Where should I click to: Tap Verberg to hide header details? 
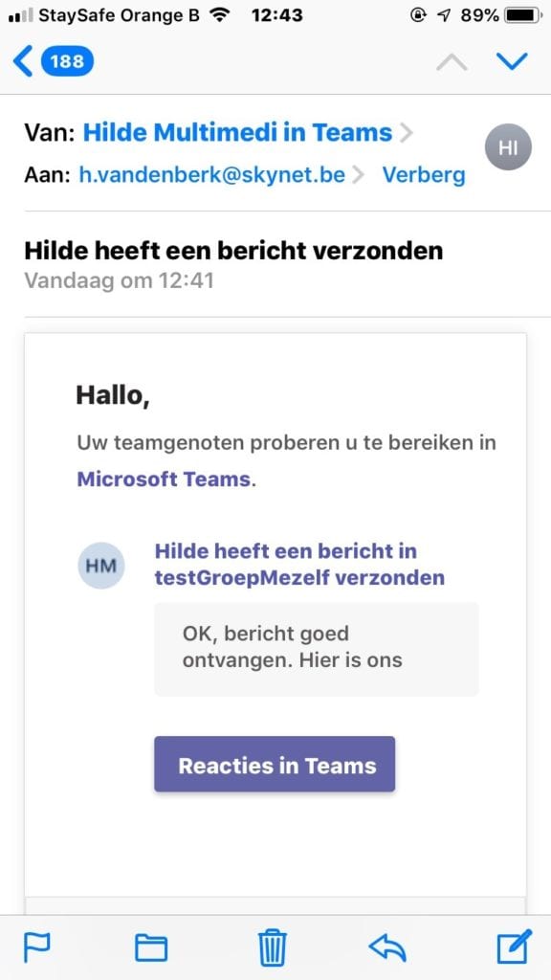pyautogui.click(x=424, y=175)
